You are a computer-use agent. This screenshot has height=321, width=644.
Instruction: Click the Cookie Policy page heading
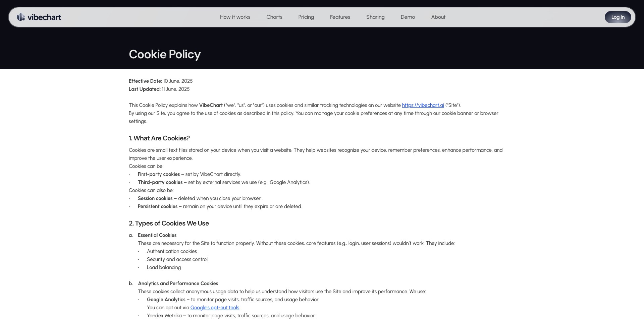pyautogui.click(x=165, y=54)
